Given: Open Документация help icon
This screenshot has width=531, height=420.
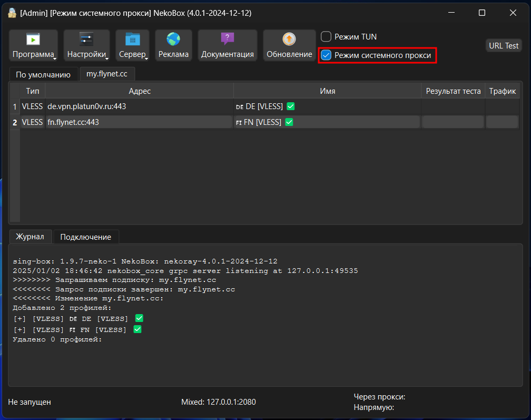Looking at the screenshot, I should [x=227, y=45].
